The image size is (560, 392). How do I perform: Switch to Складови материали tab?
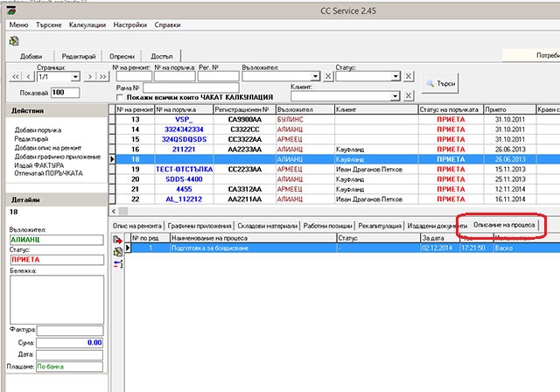267,226
